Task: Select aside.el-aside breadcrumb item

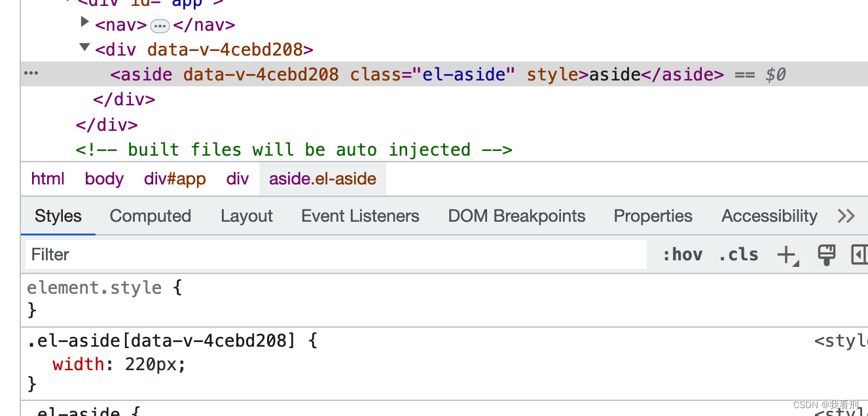Action: [x=323, y=179]
